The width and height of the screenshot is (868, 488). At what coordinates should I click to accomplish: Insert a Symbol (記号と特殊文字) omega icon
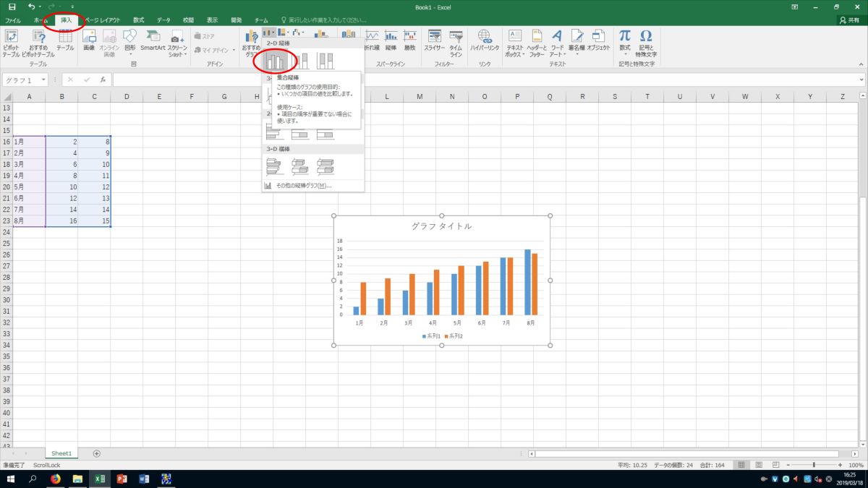tap(646, 43)
